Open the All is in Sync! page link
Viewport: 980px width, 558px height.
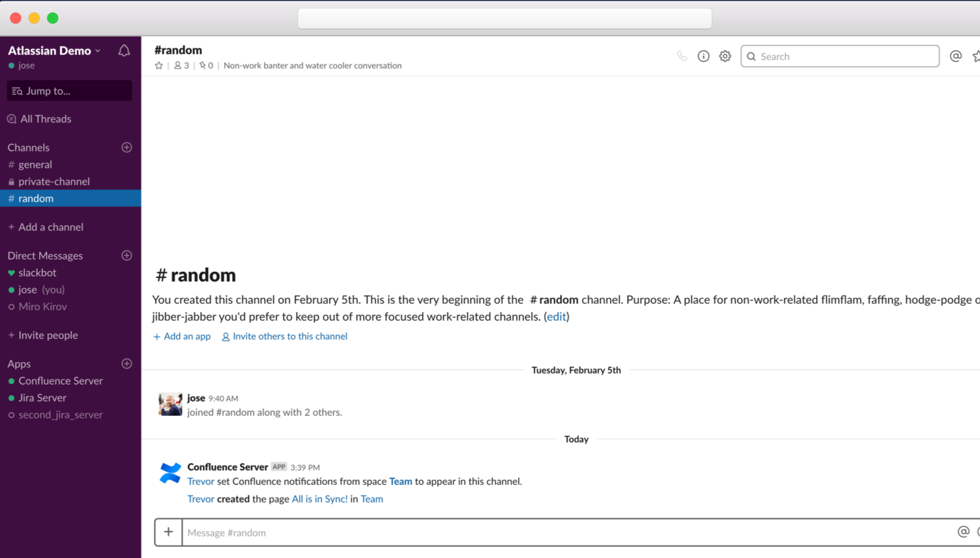click(x=319, y=499)
